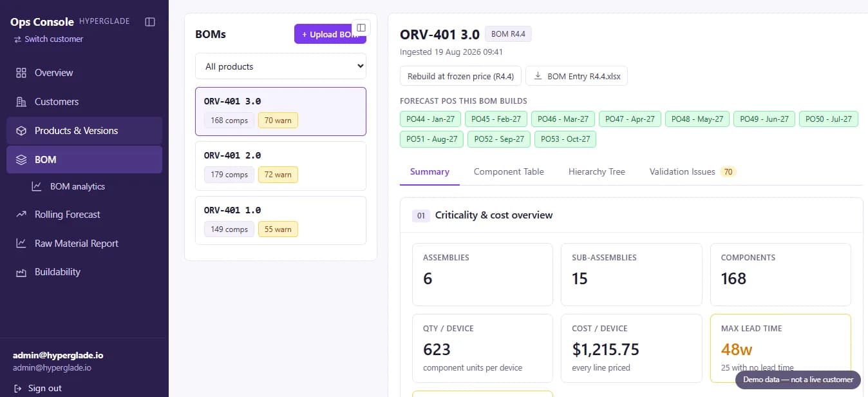This screenshot has width=868, height=397.
Task: Open Products & Versions page
Action: point(84,131)
